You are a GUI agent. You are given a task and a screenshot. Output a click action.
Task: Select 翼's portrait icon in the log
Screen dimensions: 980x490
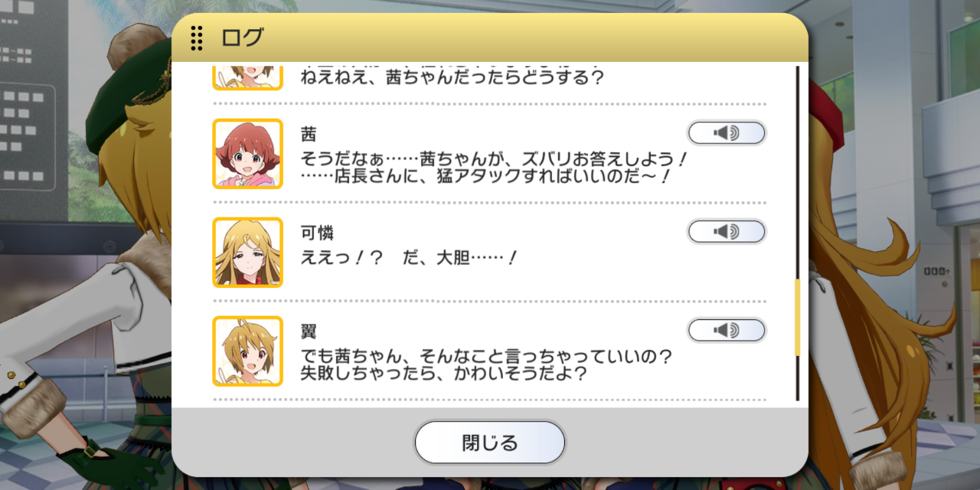click(x=247, y=351)
